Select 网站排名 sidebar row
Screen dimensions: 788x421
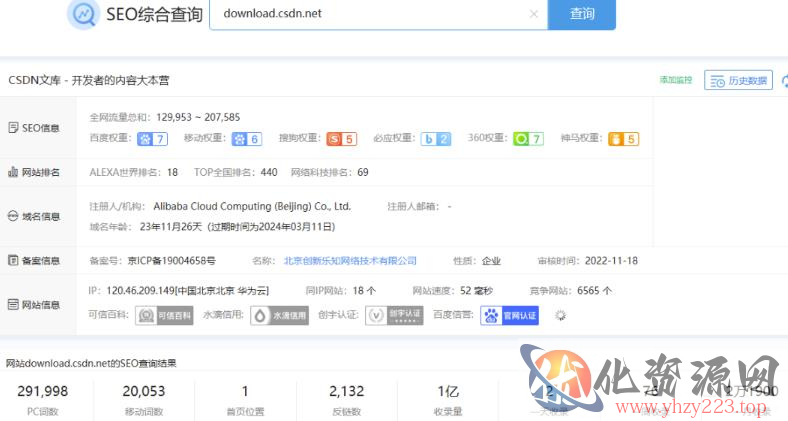(38, 172)
